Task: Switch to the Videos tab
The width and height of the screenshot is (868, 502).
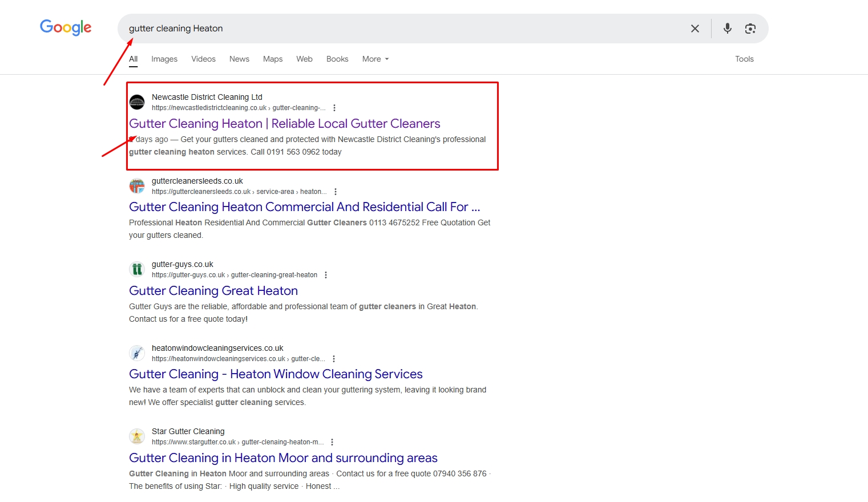Action: [203, 59]
